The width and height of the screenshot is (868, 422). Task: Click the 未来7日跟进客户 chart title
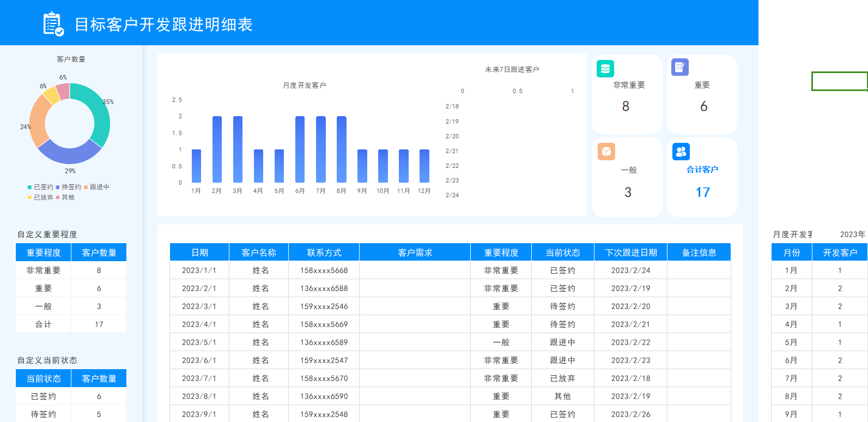(x=512, y=70)
